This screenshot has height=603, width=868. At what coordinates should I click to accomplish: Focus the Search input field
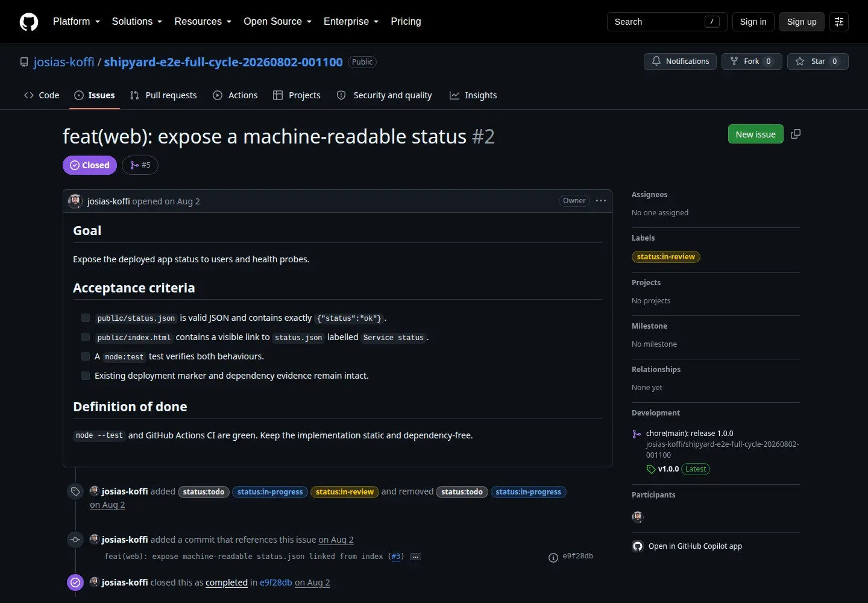coord(667,22)
